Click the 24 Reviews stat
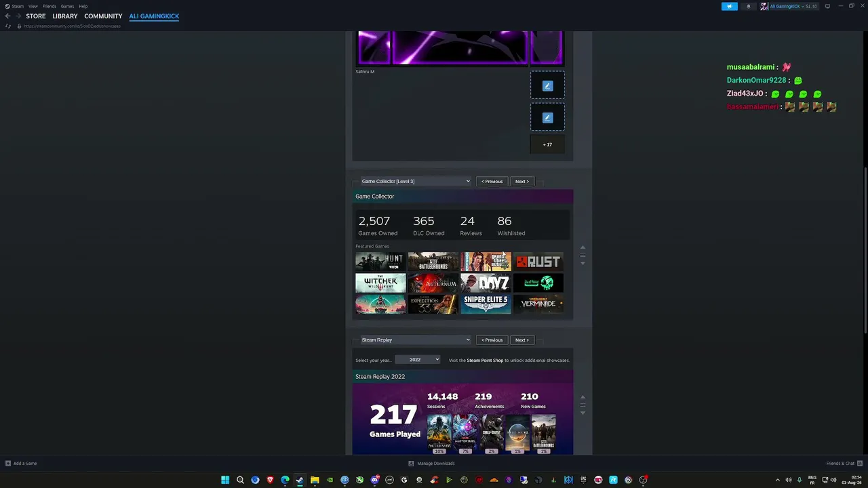The width and height of the screenshot is (868, 488). click(x=471, y=226)
